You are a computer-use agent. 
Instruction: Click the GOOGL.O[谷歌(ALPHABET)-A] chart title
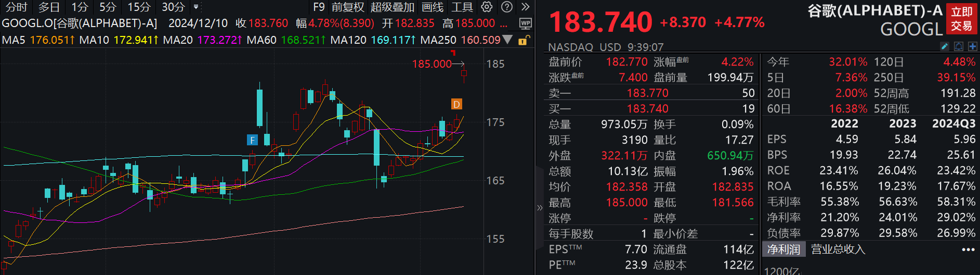(x=80, y=23)
